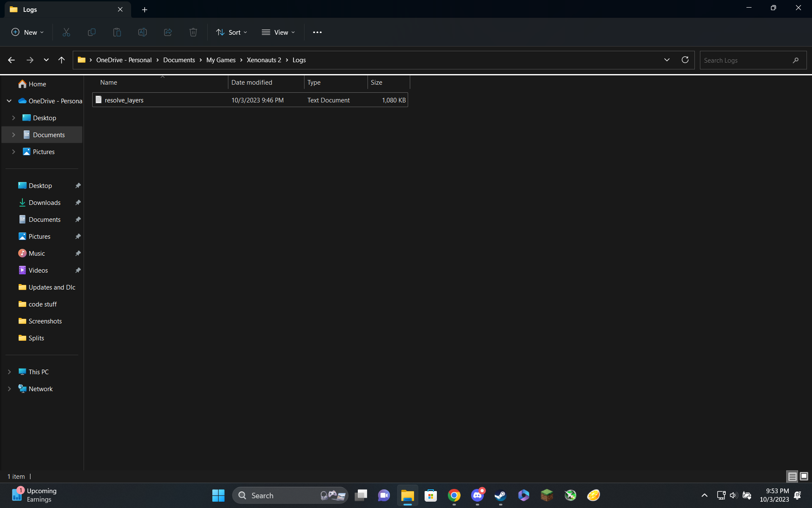812x508 pixels.
Task: Collapse the OneDrive - Personal tree node
Action: point(9,101)
